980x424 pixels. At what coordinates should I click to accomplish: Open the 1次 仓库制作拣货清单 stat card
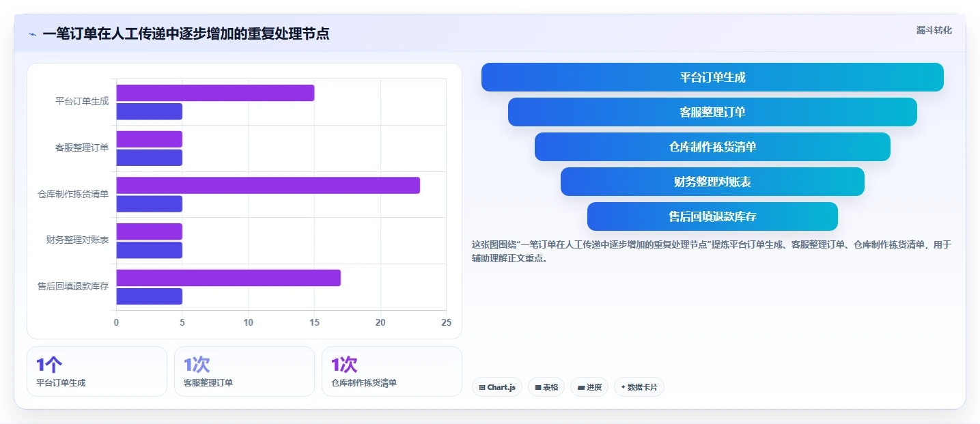392,371
